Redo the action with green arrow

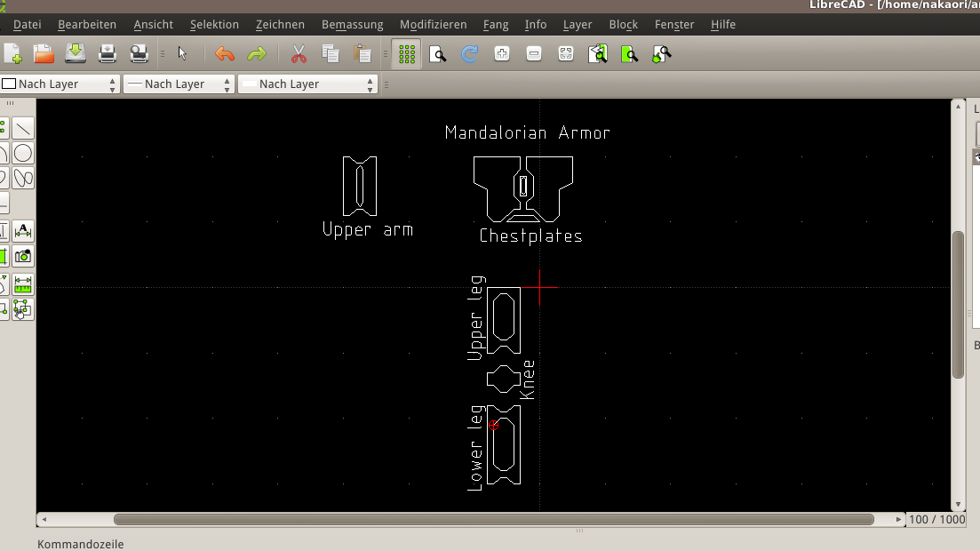tap(256, 54)
